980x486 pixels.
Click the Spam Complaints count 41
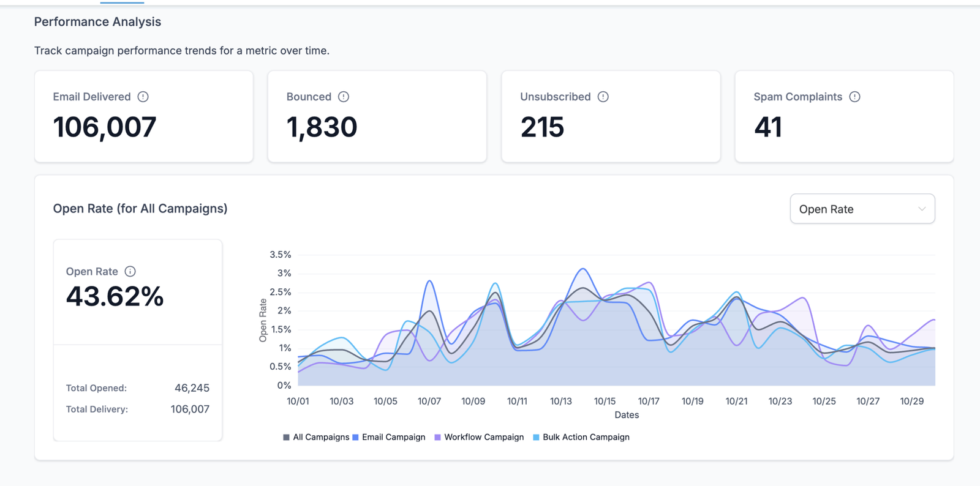[768, 127]
